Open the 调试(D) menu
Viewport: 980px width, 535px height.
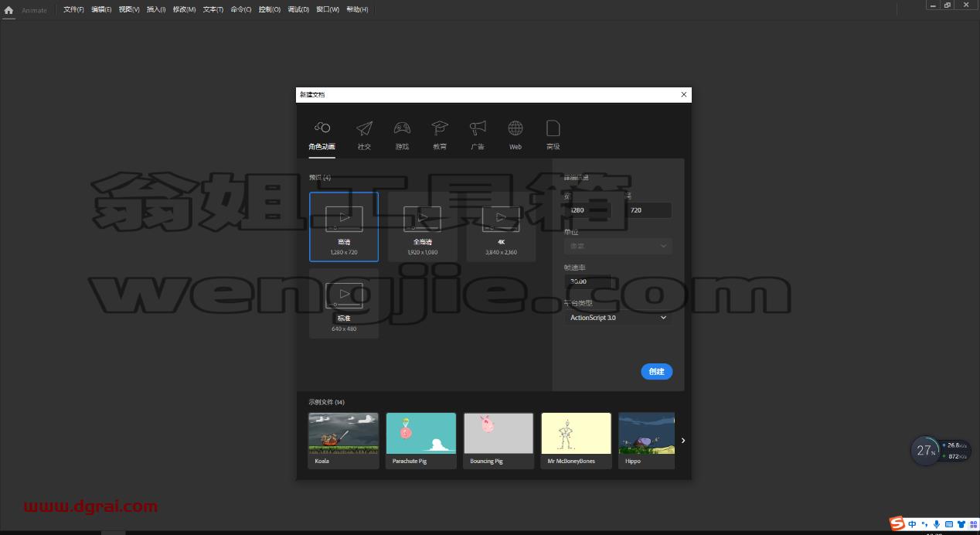coord(298,9)
